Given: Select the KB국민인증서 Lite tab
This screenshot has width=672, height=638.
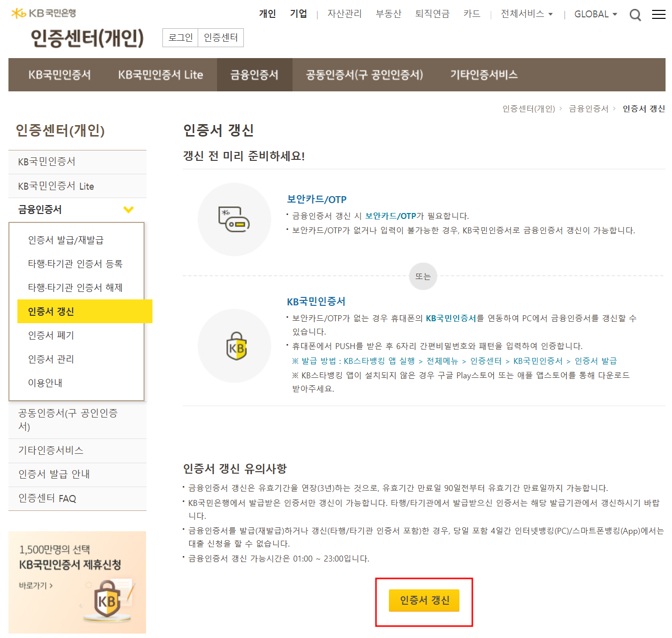Looking at the screenshot, I should (x=160, y=74).
